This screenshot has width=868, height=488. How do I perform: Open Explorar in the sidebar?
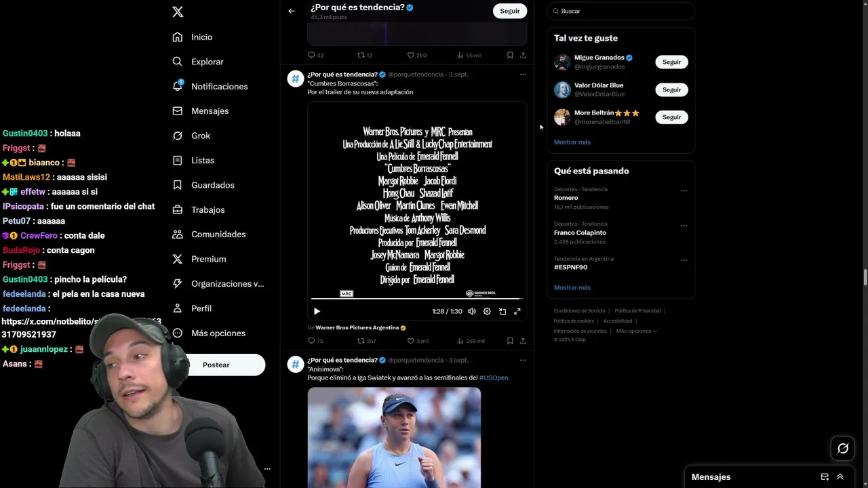[198, 62]
